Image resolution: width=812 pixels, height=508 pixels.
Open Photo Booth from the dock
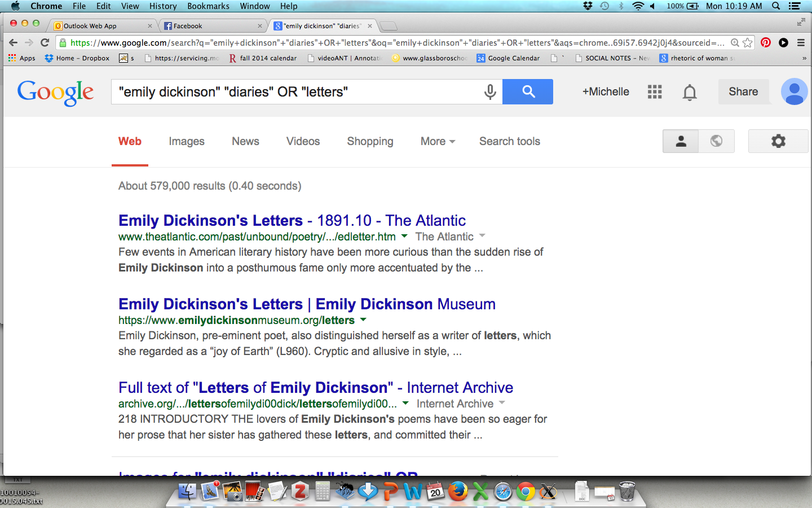(255, 491)
